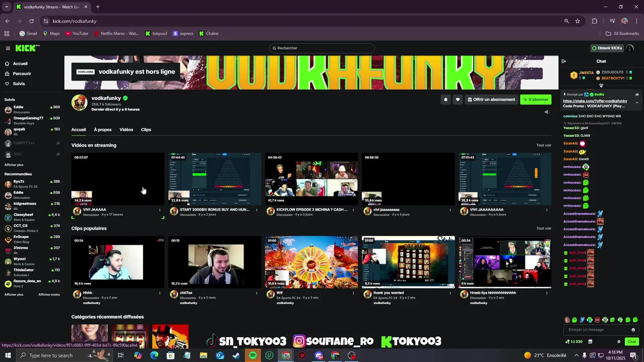
Task: Open options menu for VIVI JAAAAA video
Action: pyautogui.click(x=160, y=210)
